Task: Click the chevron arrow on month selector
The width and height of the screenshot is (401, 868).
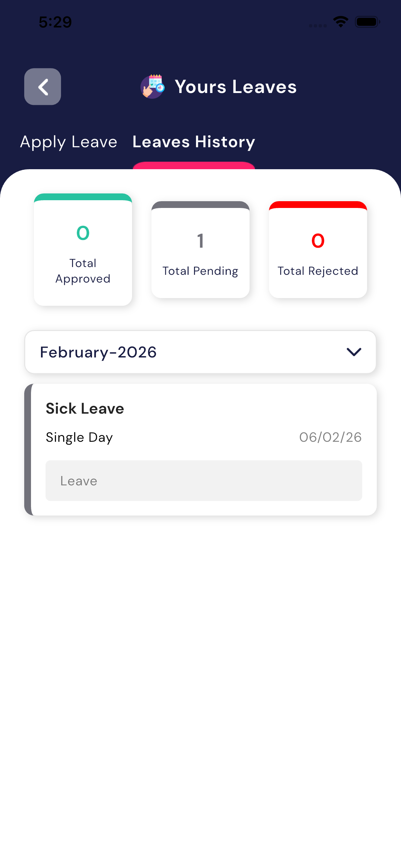Action: (x=354, y=352)
